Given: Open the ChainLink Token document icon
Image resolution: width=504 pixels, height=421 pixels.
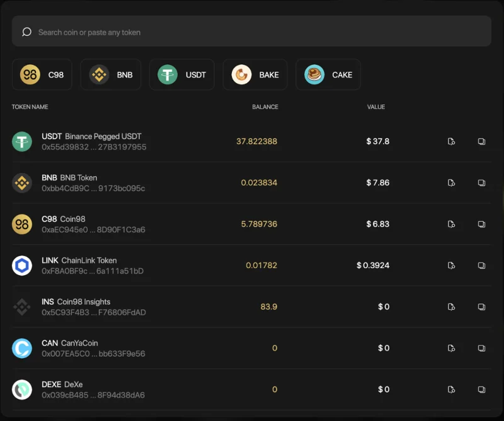Looking at the screenshot, I should (x=451, y=266).
